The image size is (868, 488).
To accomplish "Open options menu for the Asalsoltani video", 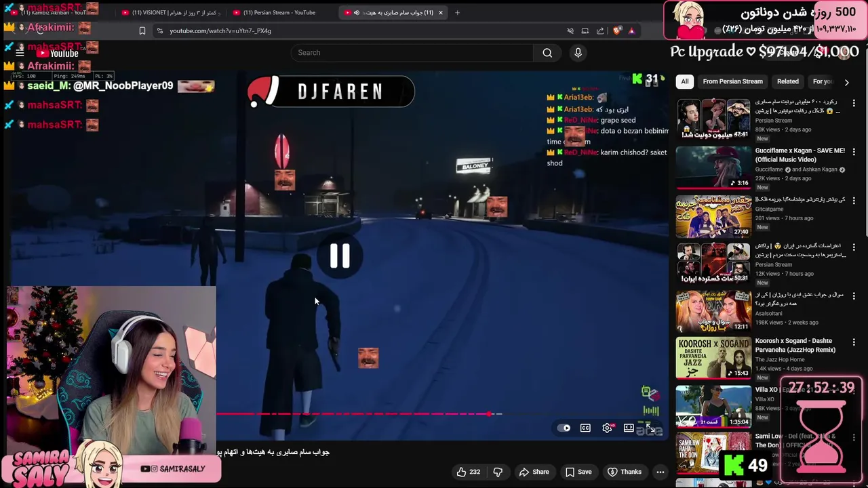I will pyautogui.click(x=854, y=296).
